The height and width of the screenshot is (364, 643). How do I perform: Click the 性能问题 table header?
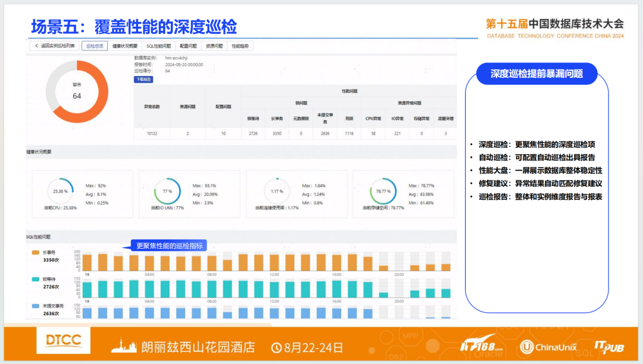tap(349, 92)
